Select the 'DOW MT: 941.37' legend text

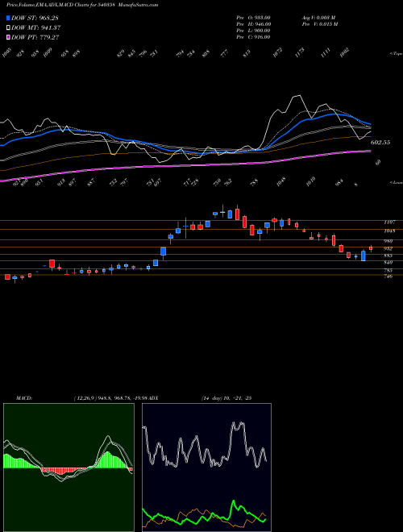point(36,28)
